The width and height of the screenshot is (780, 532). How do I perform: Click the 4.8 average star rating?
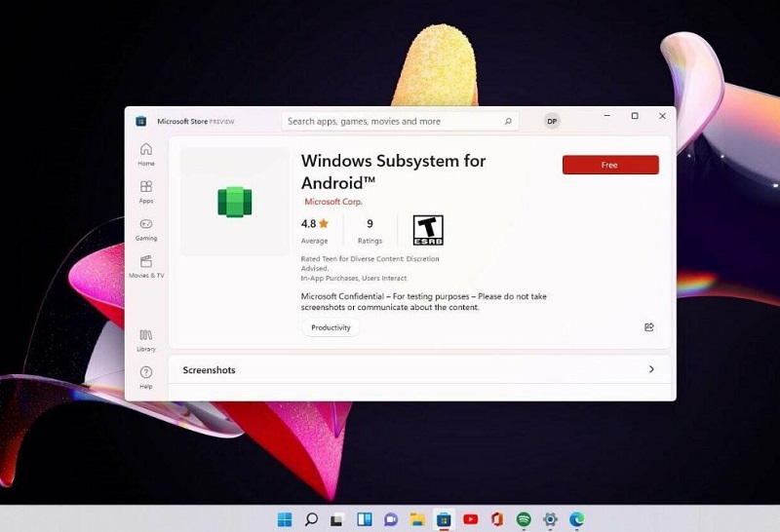pyautogui.click(x=315, y=224)
